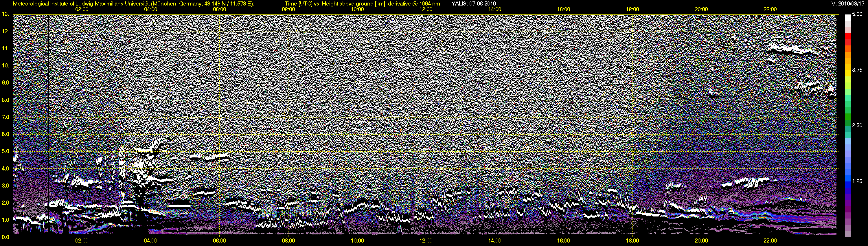
Task: Click the 08:00 label on the bottom time axis
Action: click(x=288, y=241)
